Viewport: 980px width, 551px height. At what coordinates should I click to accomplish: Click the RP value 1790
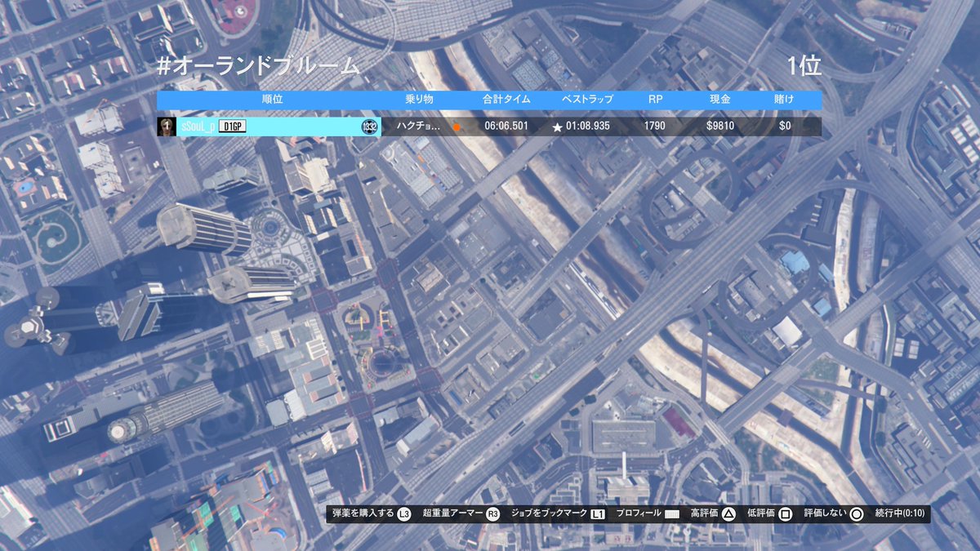tap(655, 127)
